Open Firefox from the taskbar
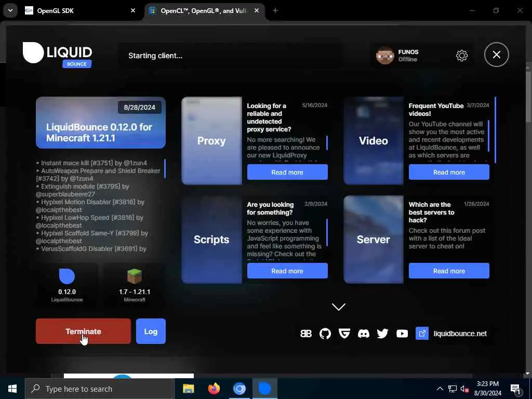The height and width of the screenshot is (399, 532). [214, 389]
